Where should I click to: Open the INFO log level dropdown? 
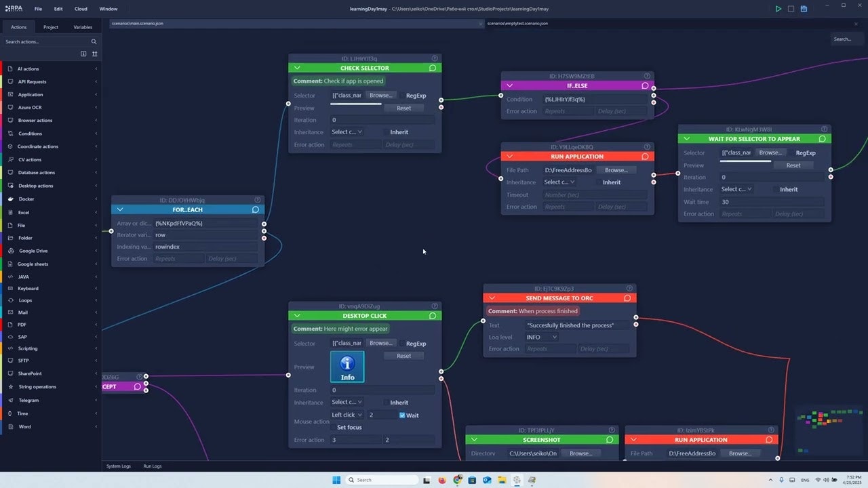[540, 337]
